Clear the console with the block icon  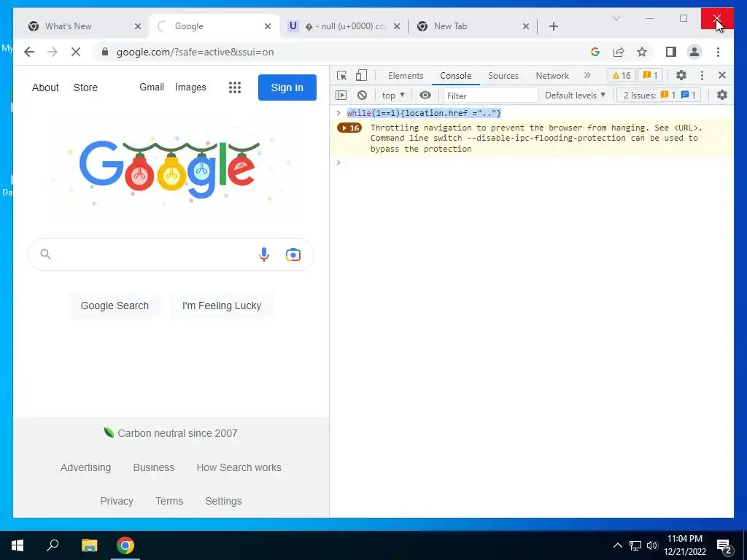(x=362, y=96)
